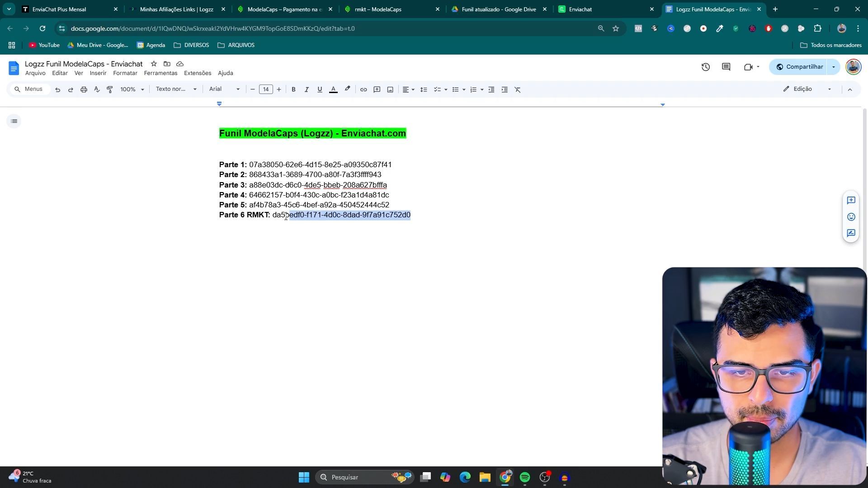Toggle italic formatting
The width and height of the screenshot is (868, 488).
point(307,89)
